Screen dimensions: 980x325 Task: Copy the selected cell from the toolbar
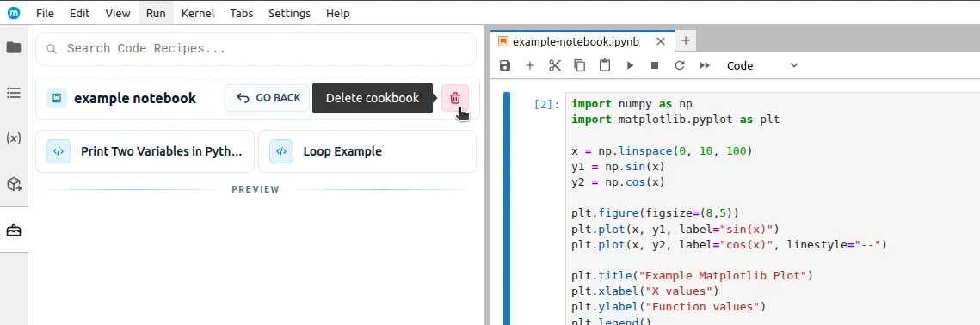(x=580, y=65)
